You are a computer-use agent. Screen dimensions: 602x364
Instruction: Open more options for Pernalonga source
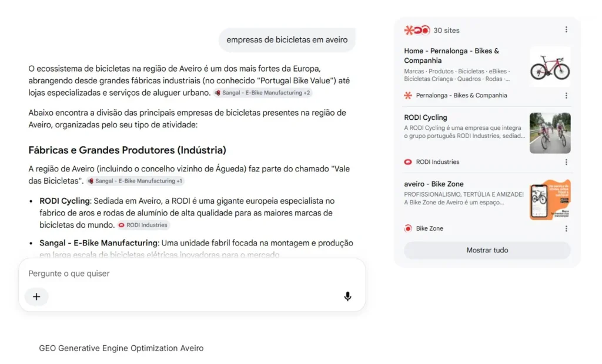566,96
